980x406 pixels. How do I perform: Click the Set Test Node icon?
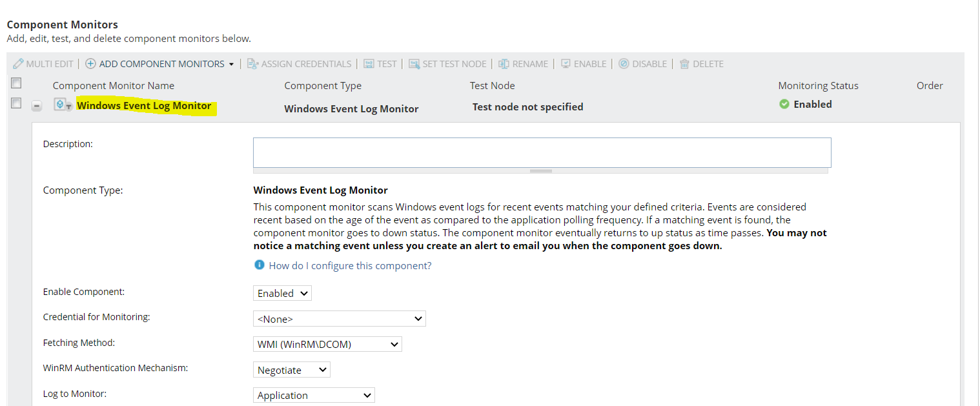point(414,64)
